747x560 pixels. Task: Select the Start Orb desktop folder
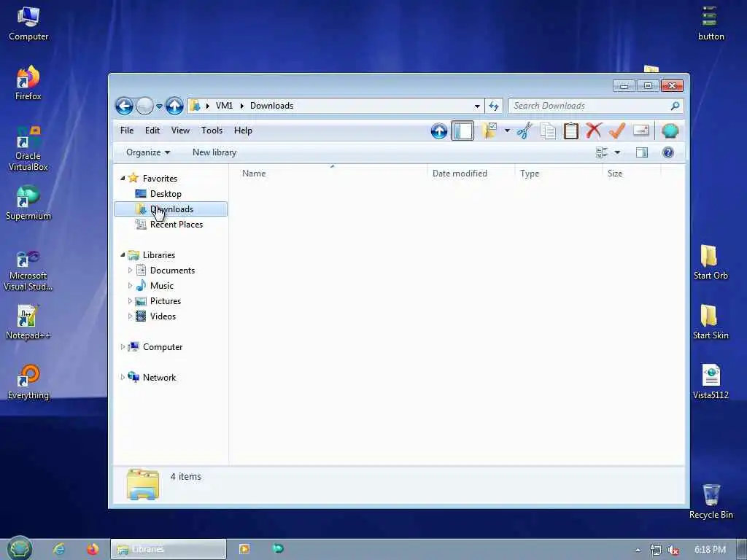pos(711,262)
